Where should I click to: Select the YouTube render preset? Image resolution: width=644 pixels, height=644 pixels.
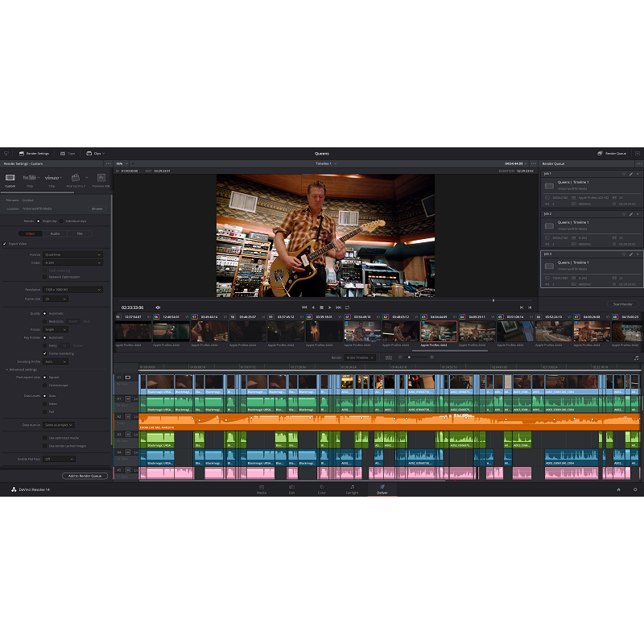(31, 178)
